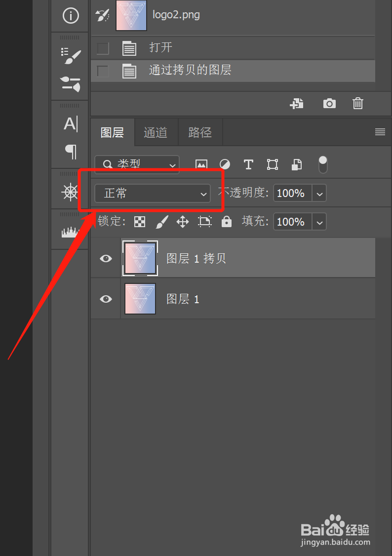
Task: Click the 图层 1 拷贝 layer name
Action: tap(196, 259)
